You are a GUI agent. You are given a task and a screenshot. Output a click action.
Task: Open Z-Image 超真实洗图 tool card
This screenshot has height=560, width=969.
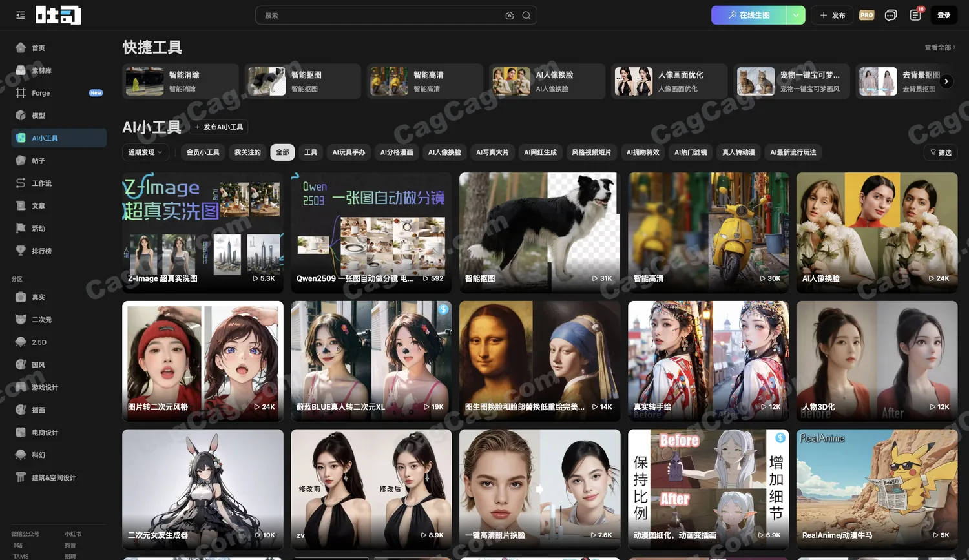(203, 233)
